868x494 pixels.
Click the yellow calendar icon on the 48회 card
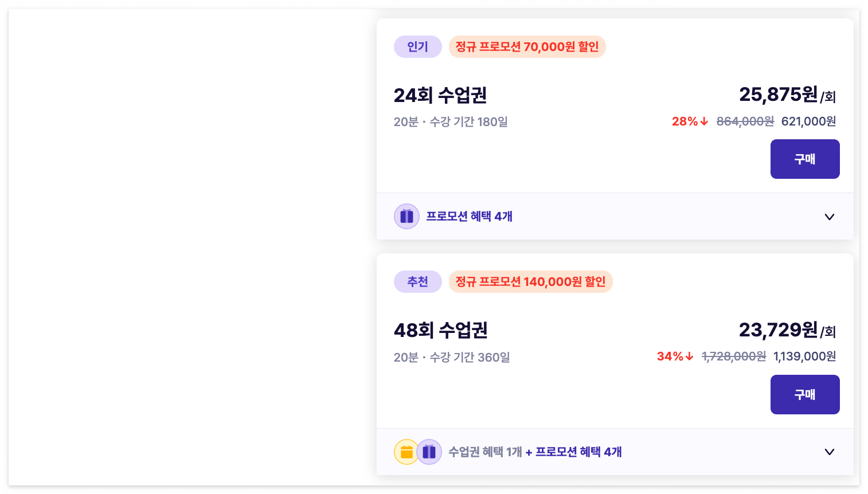coord(406,452)
